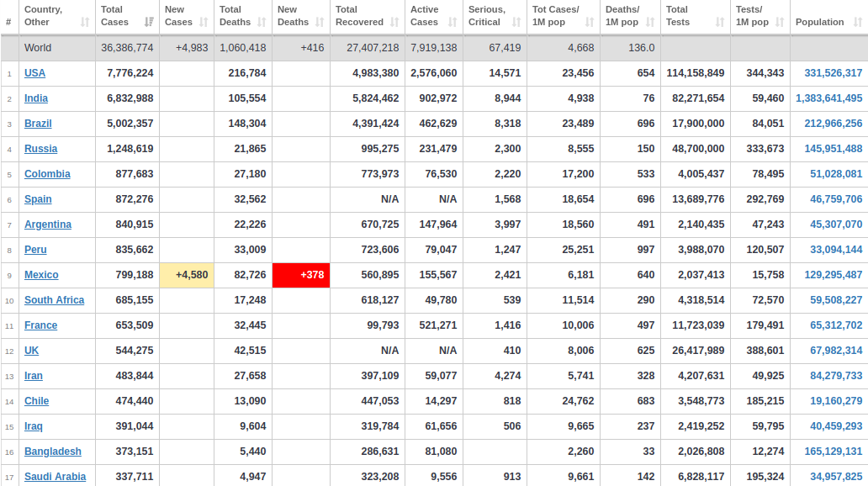Viewport: 868px width, 486px height.
Task: Open the Mexico country link
Action: (41, 275)
